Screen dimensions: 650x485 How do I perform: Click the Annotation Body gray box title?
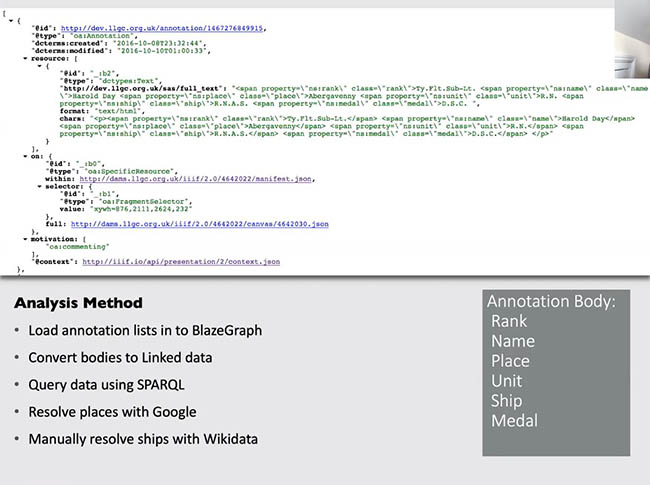pyautogui.click(x=551, y=301)
